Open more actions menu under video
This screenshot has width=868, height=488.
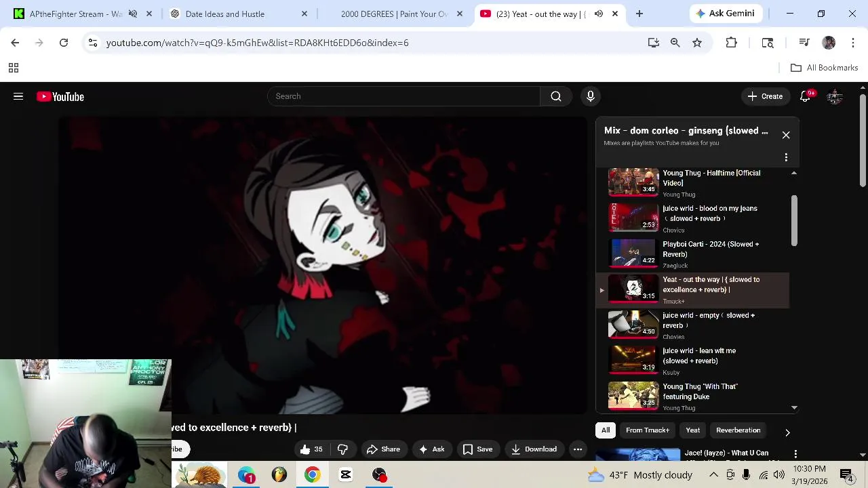[578, 449]
